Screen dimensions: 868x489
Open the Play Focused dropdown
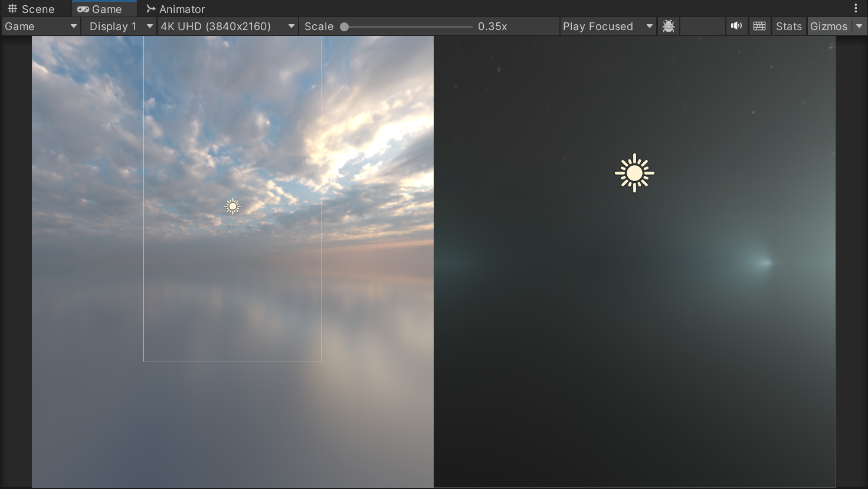click(x=608, y=27)
